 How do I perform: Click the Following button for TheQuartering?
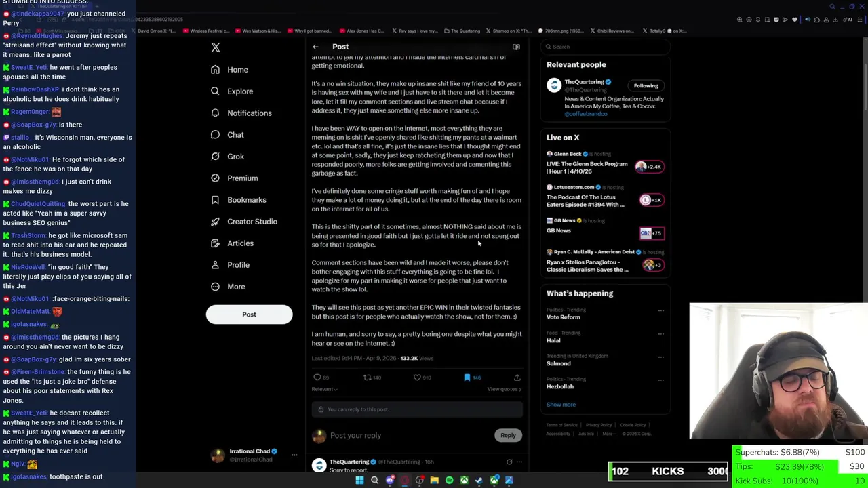[646, 86]
